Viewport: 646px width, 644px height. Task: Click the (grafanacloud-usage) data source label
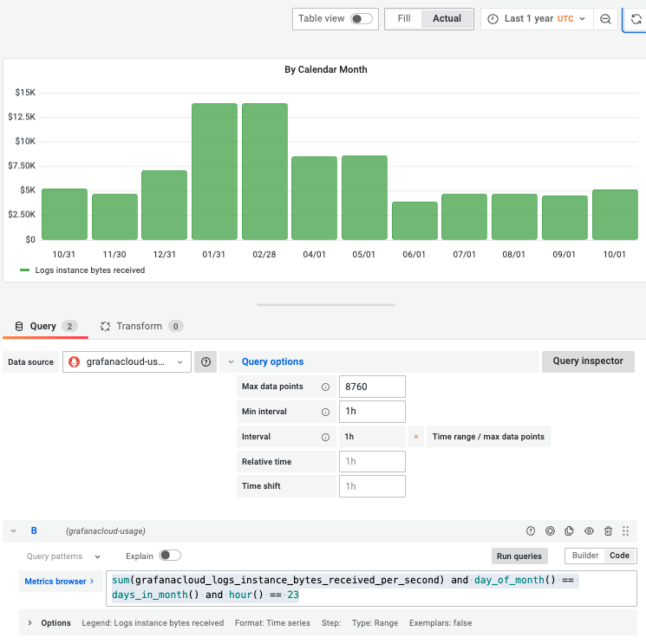106,531
